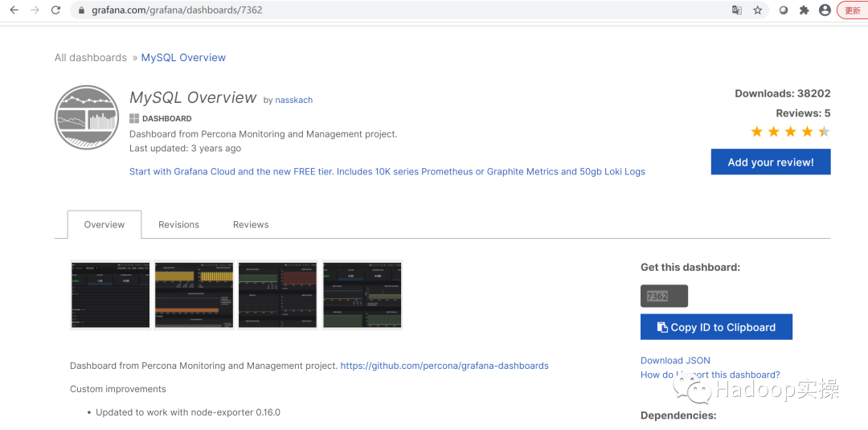Image resolution: width=868 pixels, height=430 pixels.
Task: Open the extensions puzzle piece icon
Action: coord(805,10)
